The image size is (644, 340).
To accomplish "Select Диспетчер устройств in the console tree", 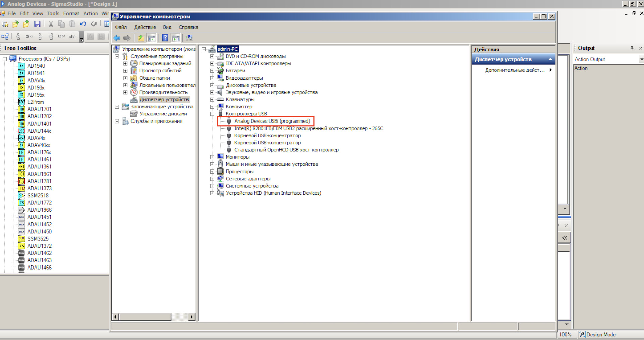I will point(164,100).
